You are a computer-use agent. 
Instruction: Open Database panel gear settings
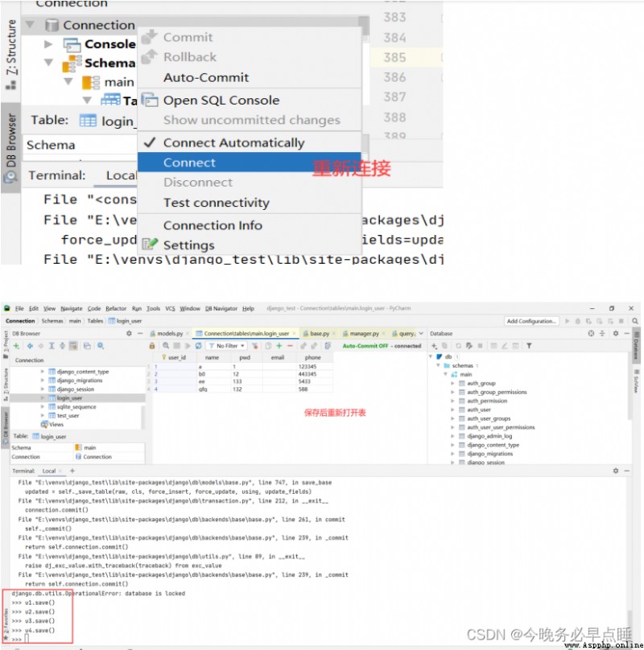pyautogui.click(x=616, y=333)
